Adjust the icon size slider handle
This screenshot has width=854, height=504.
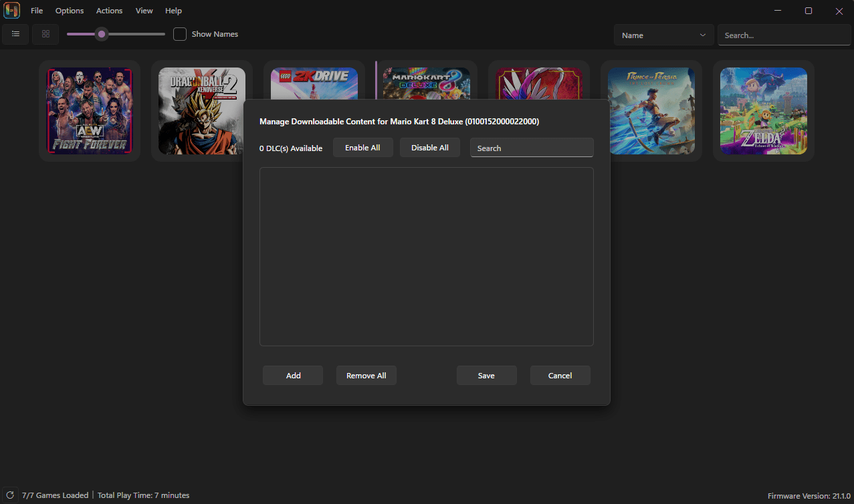(101, 34)
